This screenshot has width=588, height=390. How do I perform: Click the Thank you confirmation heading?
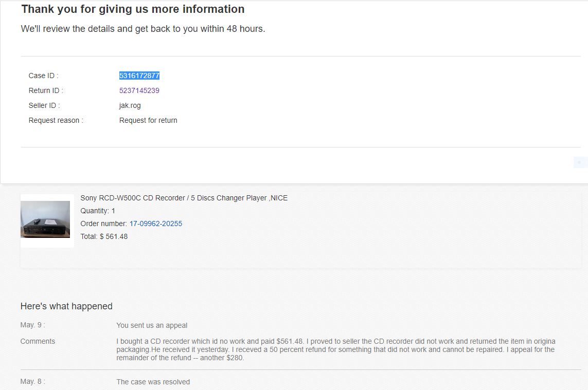pyautogui.click(x=132, y=9)
